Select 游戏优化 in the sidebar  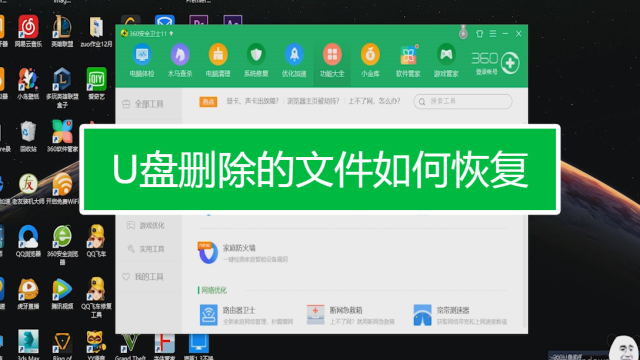[x=146, y=225]
